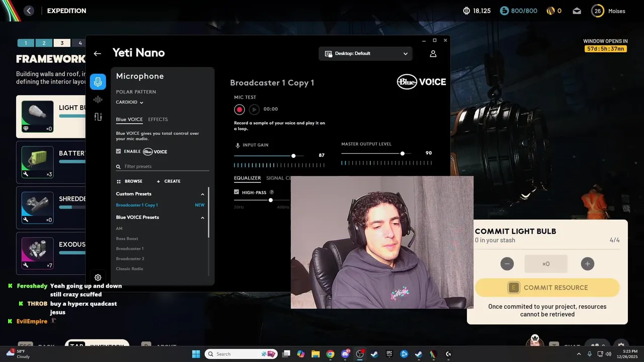Viewport: 644px width, 362px height.
Task: Start recording the mic test
Action: 239,109
